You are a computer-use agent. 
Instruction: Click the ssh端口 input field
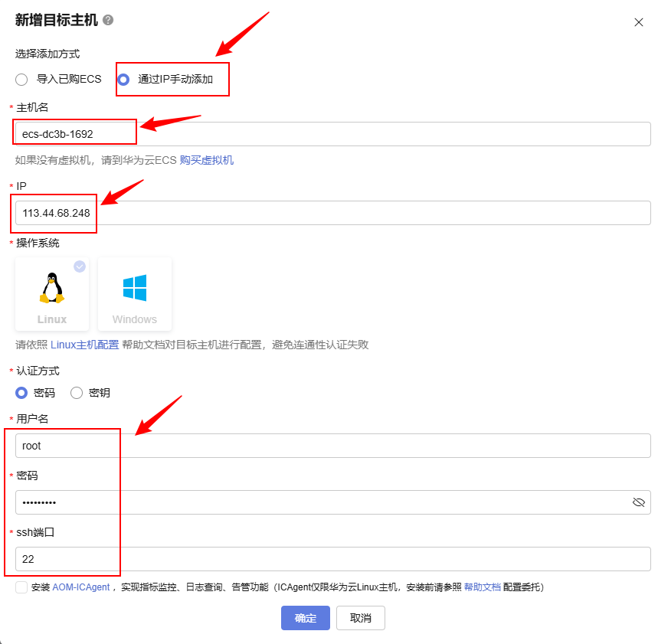(332, 559)
